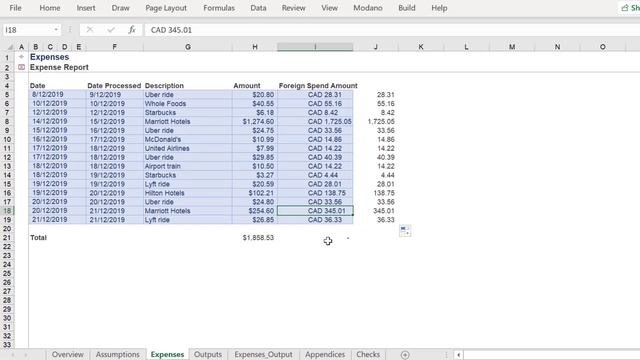Click the Foreign Spend Amount heading

click(318, 86)
